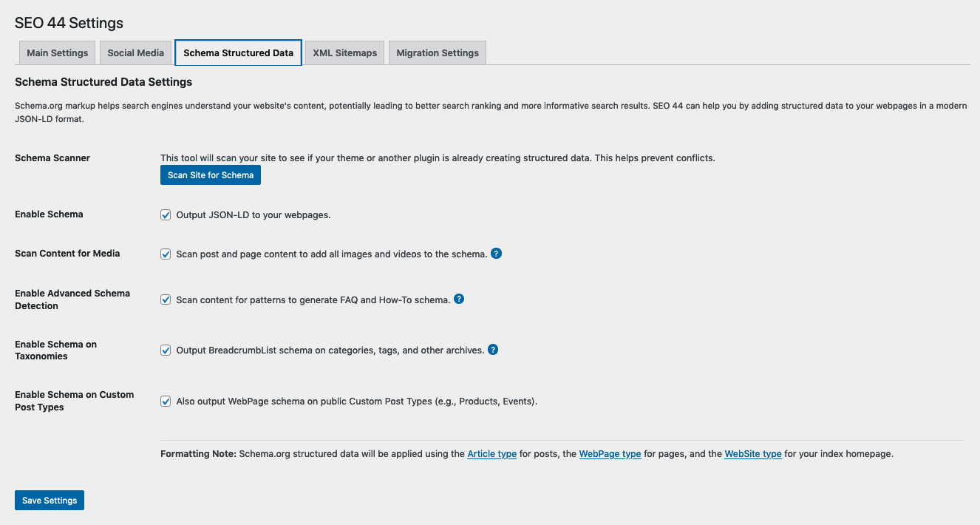Toggle advanced FAQ and How-To schema detection
Screen dimensions: 980x525
[166, 299]
